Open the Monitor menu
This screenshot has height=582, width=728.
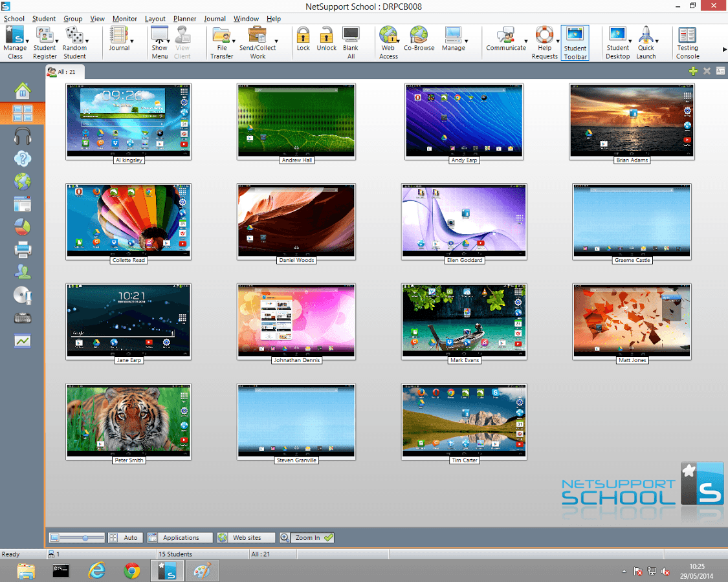click(x=124, y=19)
